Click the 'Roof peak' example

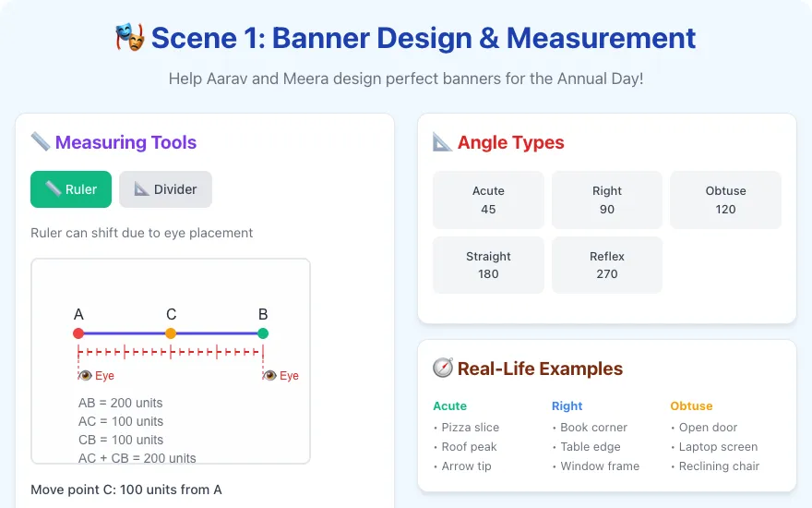[469, 447]
